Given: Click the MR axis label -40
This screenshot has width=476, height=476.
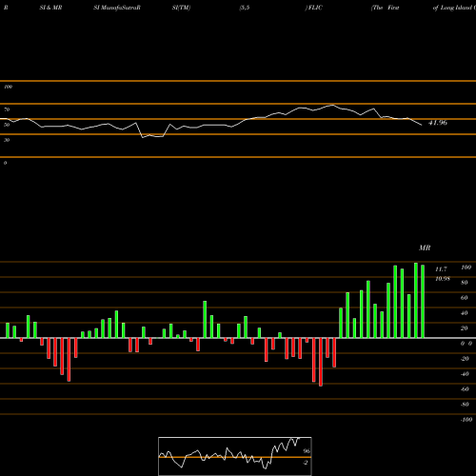Looking at the screenshot, I should coord(465,374).
